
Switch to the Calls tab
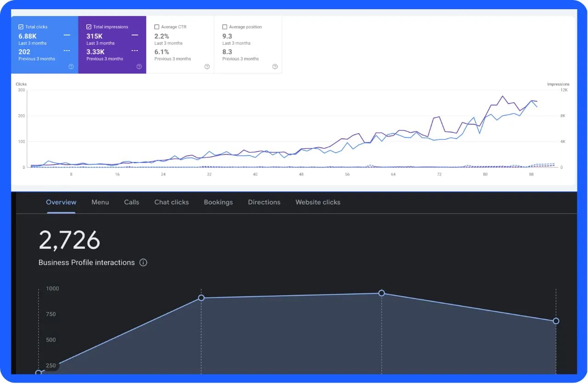pos(131,202)
